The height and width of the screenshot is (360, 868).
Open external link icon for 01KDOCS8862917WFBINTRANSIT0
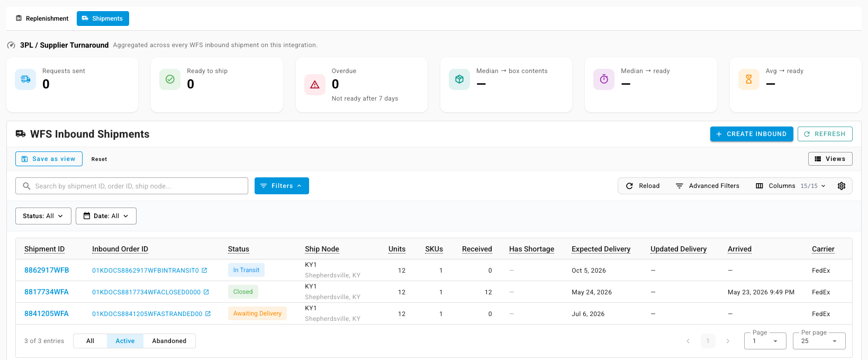[204, 271]
